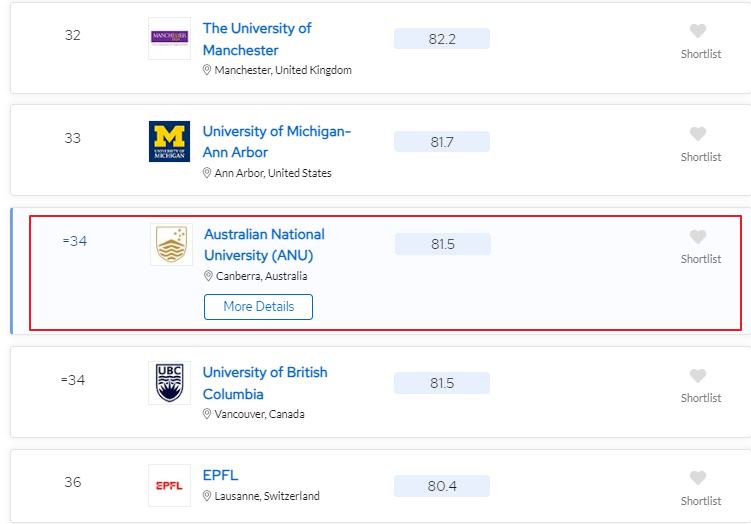The width and height of the screenshot is (751, 524).
Task: Click the University of Michigan logo
Action: [169, 141]
